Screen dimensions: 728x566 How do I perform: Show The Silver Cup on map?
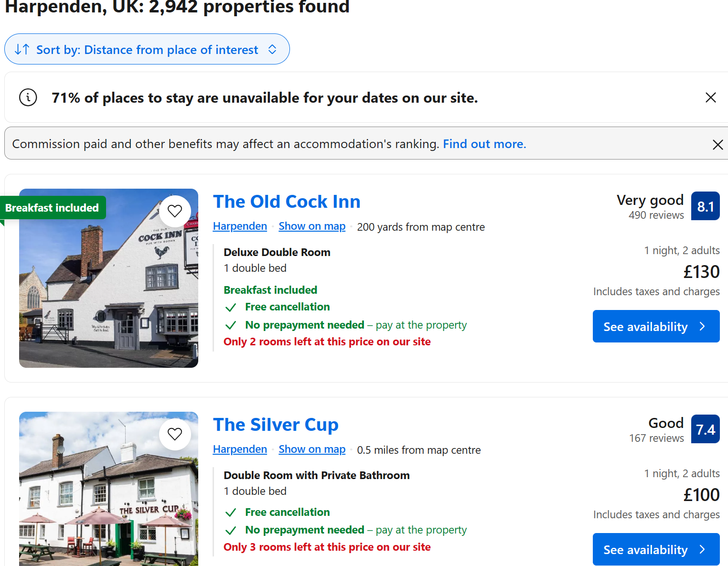[312, 449]
